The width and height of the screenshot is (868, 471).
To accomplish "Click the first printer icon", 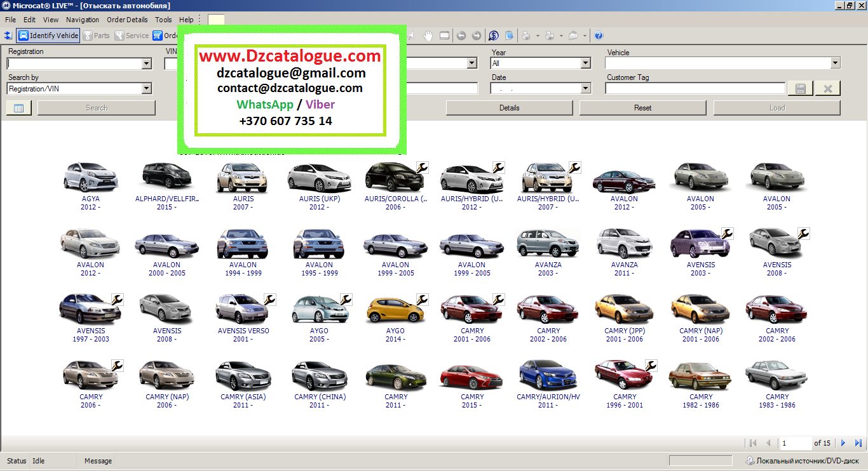I will pyautogui.click(x=527, y=36).
